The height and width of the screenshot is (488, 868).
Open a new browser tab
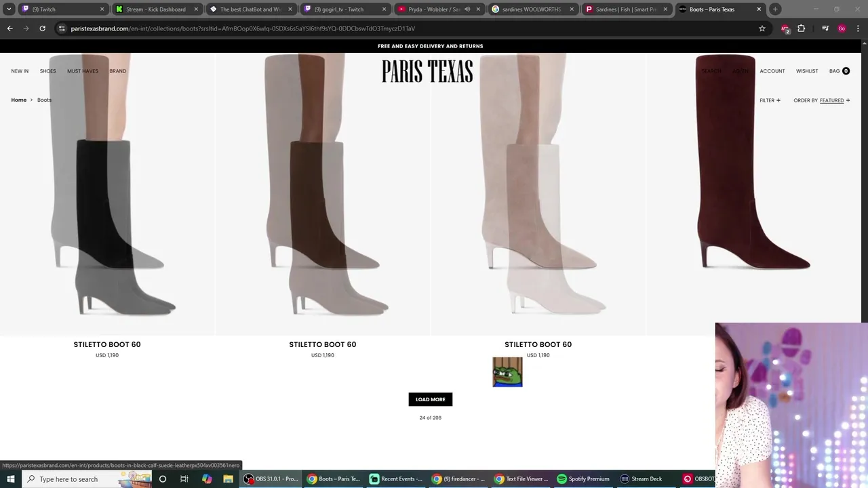pos(775,9)
